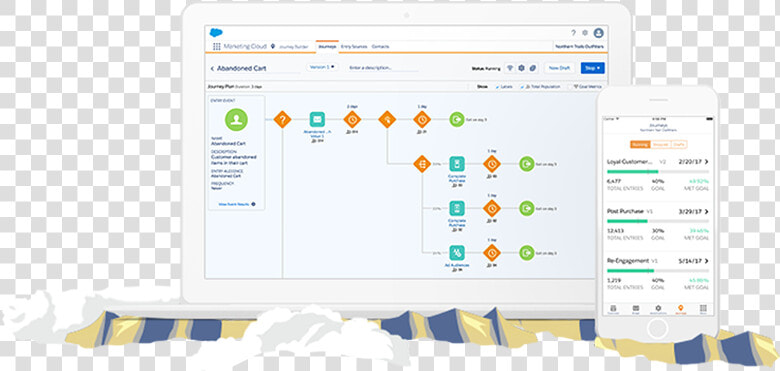Screen dimensions: 780x371
Task: Open the settings gear in top header
Action: 585,33
